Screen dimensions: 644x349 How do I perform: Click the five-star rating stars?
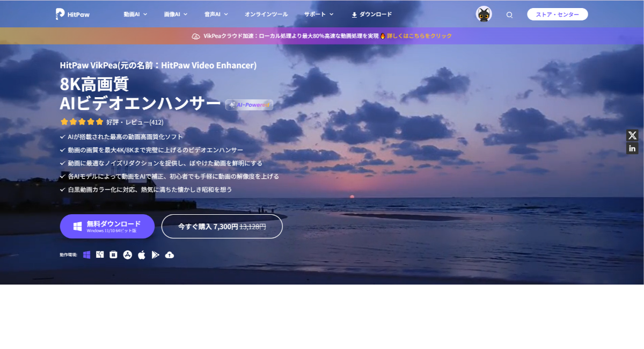pyautogui.click(x=82, y=122)
